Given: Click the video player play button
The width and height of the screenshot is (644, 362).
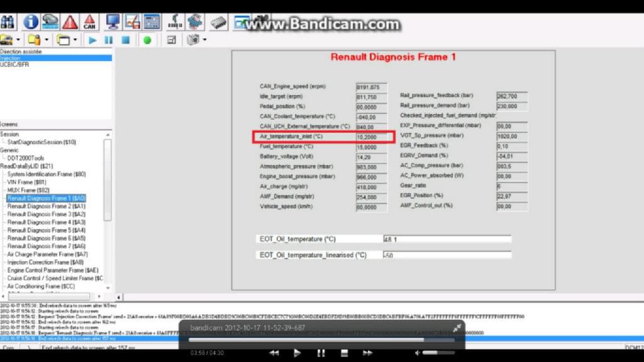Looking at the screenshot, I should pos(297,353).
